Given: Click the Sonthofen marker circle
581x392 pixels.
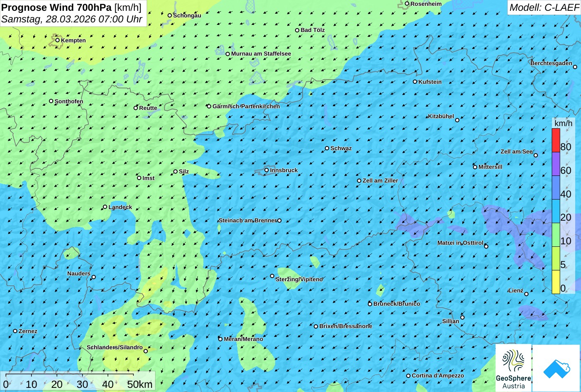Looking at the screenshot, I should pos(51,101).
